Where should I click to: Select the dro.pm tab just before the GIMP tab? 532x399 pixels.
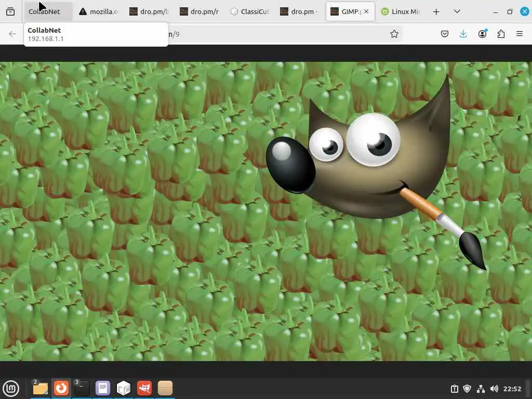pyautogui.click(x=299, y=11)
